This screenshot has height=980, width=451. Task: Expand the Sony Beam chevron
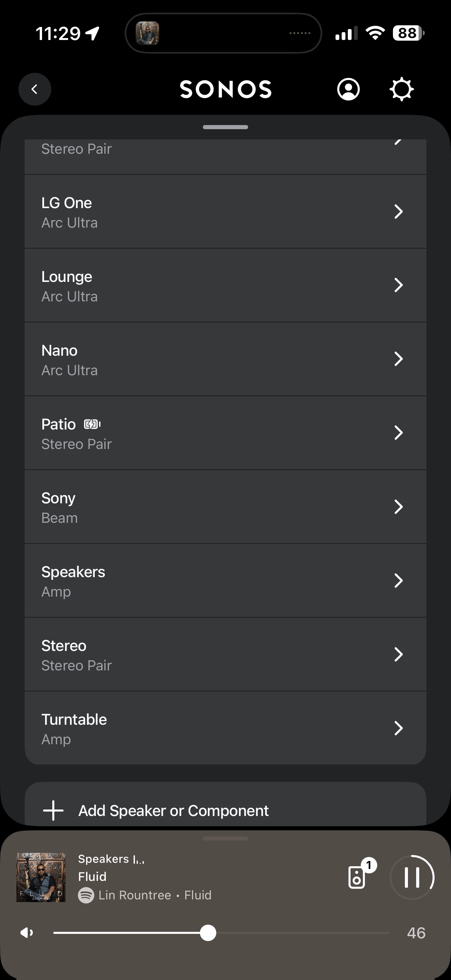tap(398, 507)
